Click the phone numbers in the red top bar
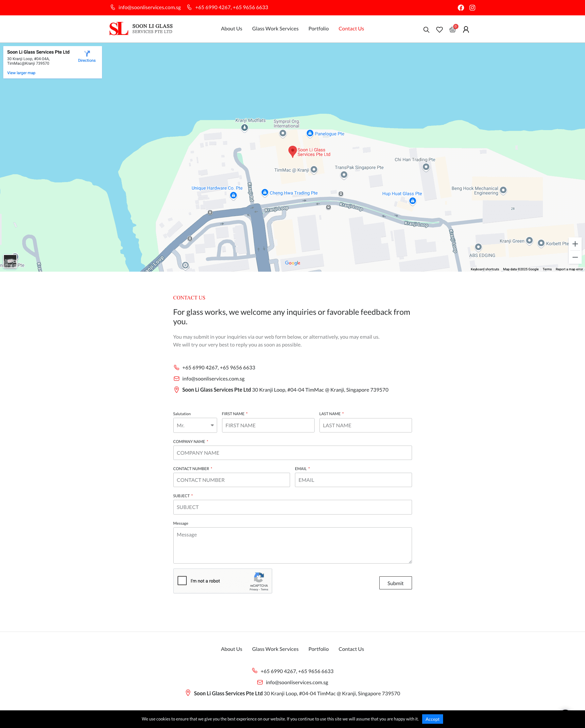The width and height of the screenshot is (585, 728). click(232, 8)
